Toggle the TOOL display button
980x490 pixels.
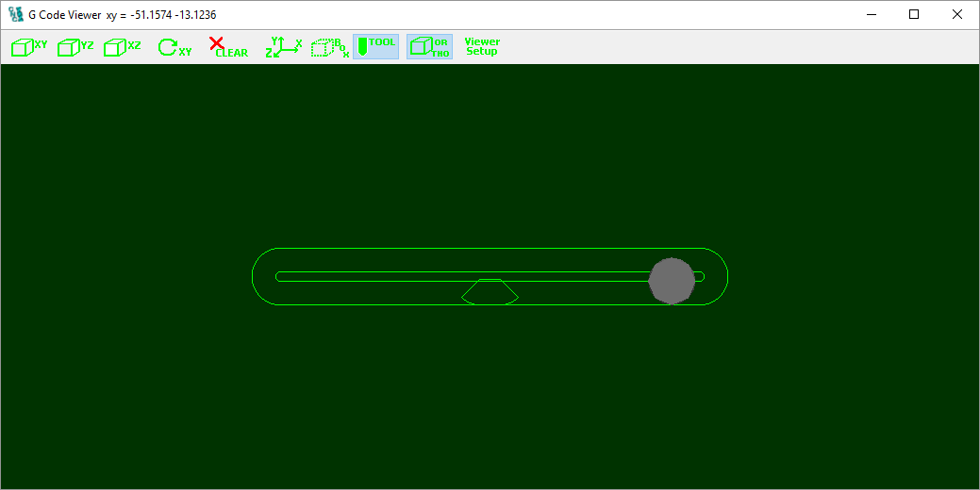[x=376, y=47]
